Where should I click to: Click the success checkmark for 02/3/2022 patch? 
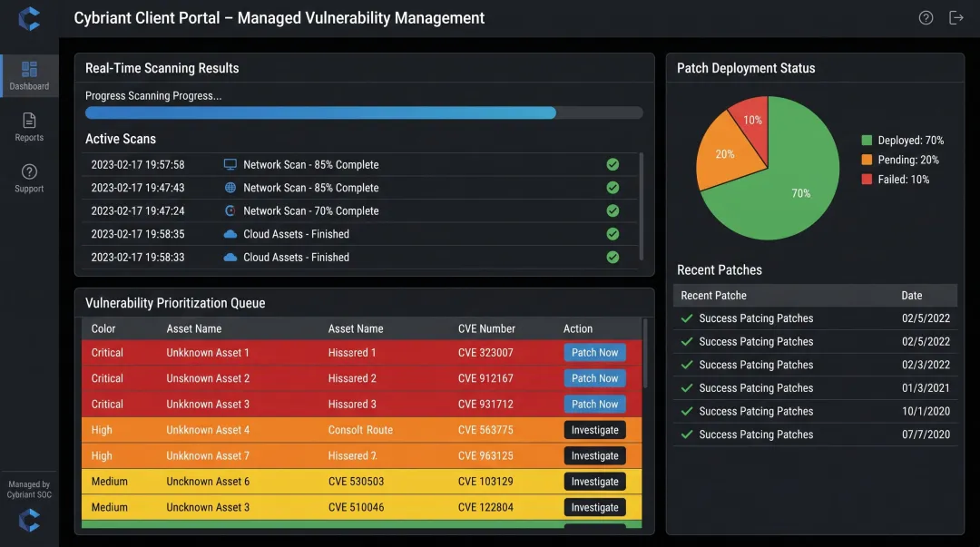coord(687,365)
